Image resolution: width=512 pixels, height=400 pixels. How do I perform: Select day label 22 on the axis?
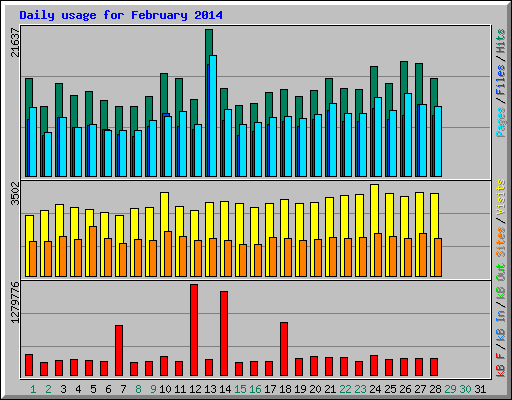[345, 389]
